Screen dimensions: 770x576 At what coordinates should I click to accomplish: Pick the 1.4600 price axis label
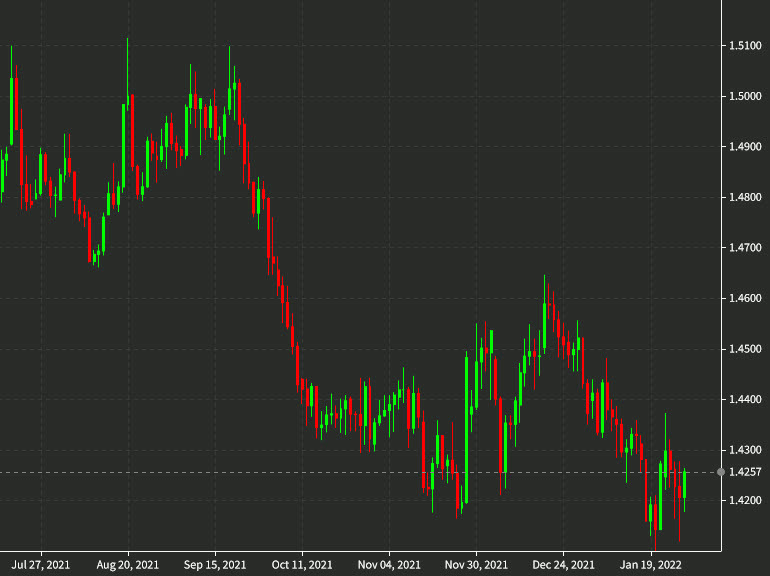click(x=746, y=299)
